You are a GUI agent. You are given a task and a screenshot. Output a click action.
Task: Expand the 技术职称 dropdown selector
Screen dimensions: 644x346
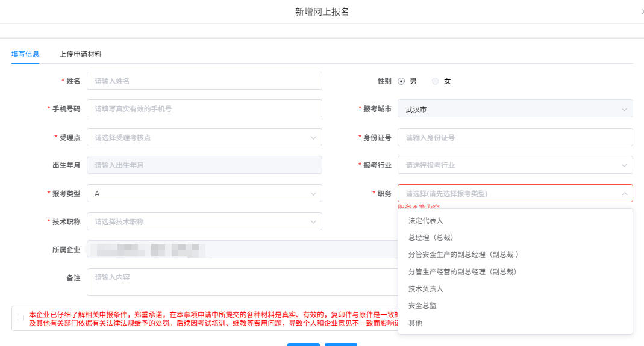tap(313, 222)
